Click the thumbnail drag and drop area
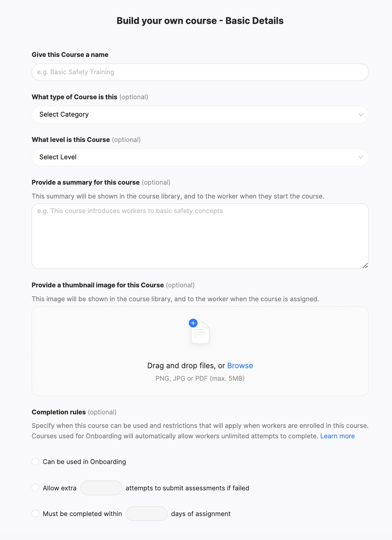Viewport: 392px width, 540px height. point(200,351)
